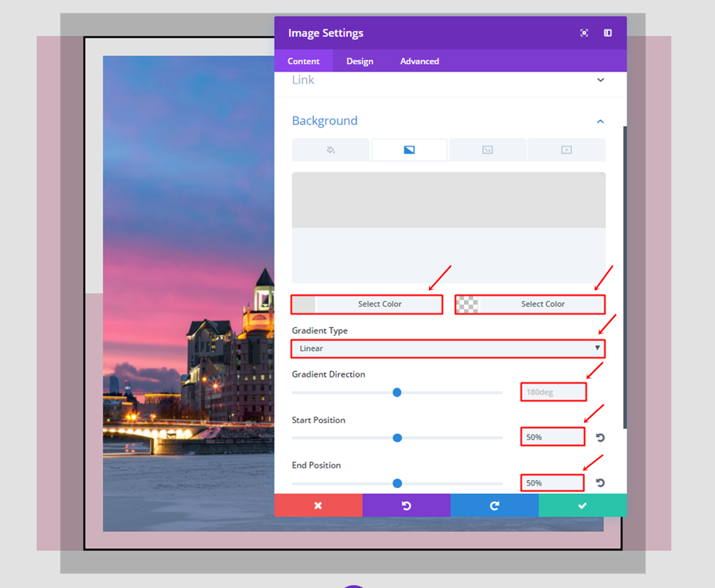715x588 pixels.
Task: Select the background color paint bucket tab
Action: (x=331, y=150)
